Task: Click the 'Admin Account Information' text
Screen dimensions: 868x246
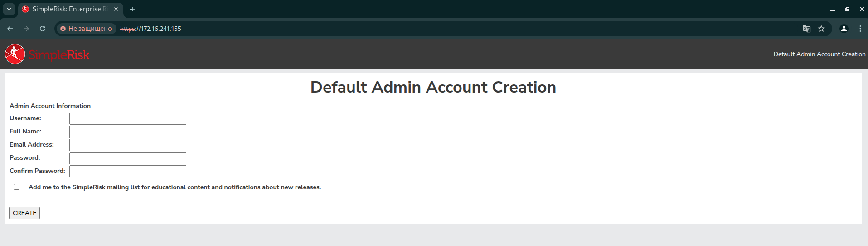Action: (x=50, y=106)
